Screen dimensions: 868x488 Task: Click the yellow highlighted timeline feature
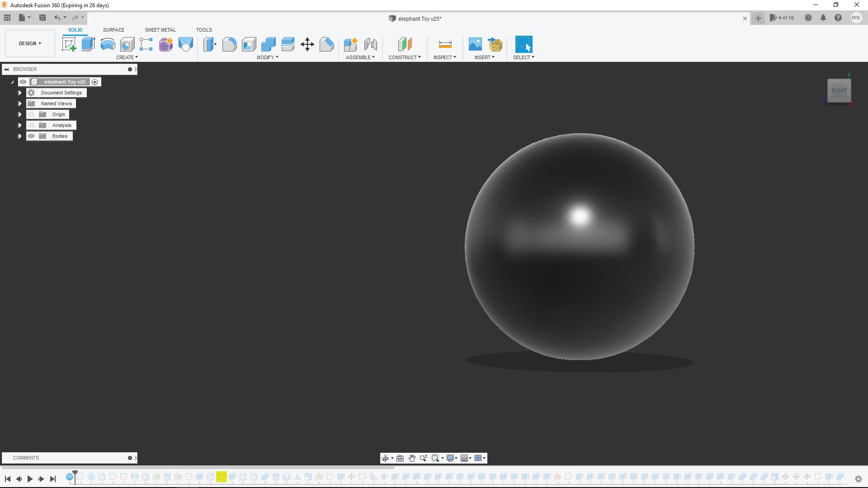pyautogui.click(x=221, y=477)
